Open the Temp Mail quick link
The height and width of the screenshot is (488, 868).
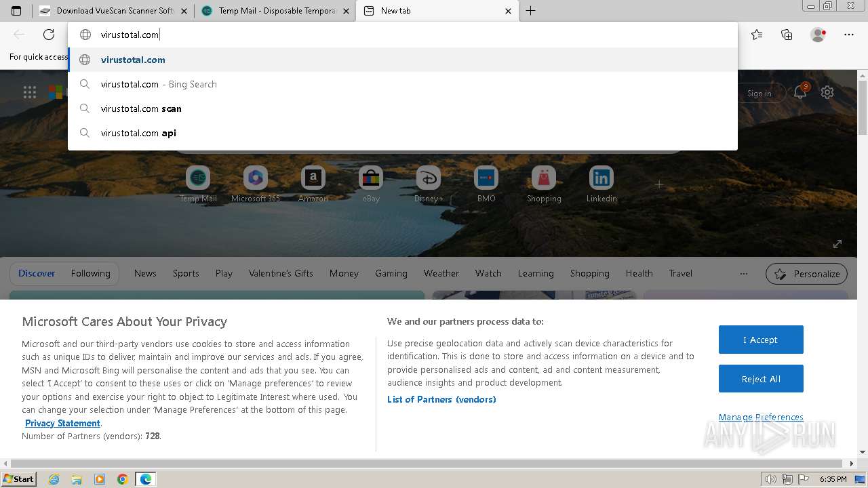click(x=198, y=184)
